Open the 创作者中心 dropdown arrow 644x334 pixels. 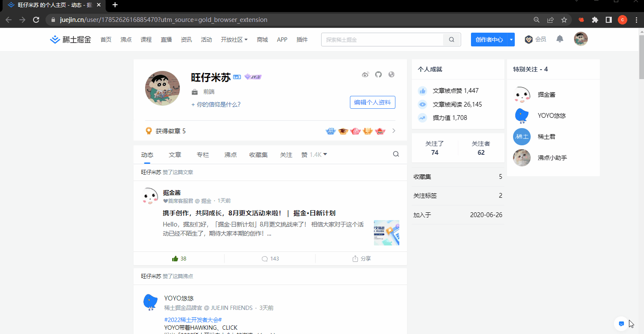tap(511, 40)
